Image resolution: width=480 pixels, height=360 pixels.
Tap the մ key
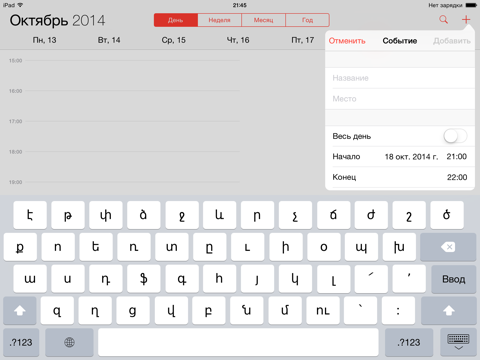(x=285, y=311)
